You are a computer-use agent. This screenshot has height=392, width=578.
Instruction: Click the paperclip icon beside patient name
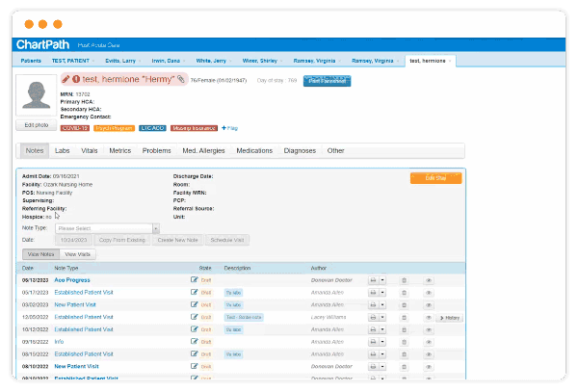tap(180, 80)
